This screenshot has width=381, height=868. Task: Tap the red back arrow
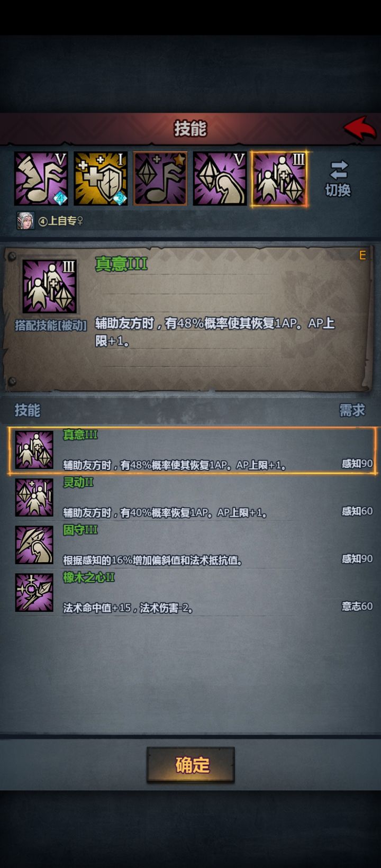pyautogui.click(x=360, y=128)
